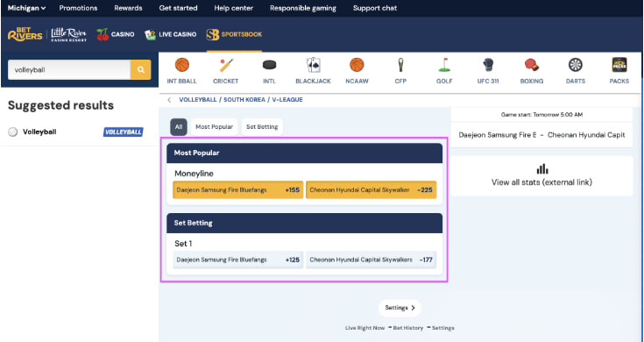Open the Rewards menu item

128,8
